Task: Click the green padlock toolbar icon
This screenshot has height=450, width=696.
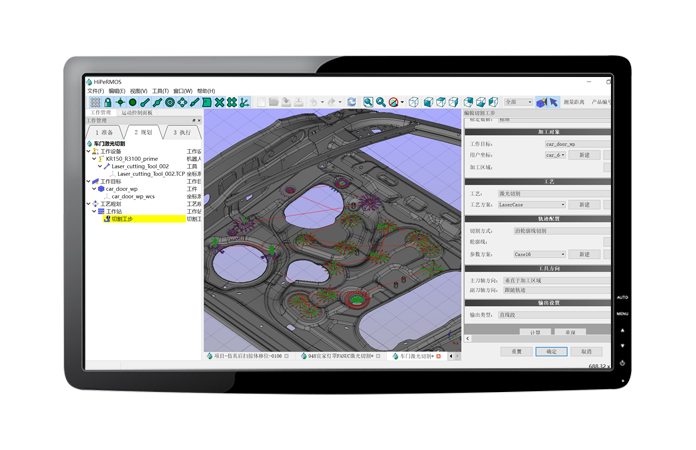Action: pyautogui.click(x=107, y=103)
